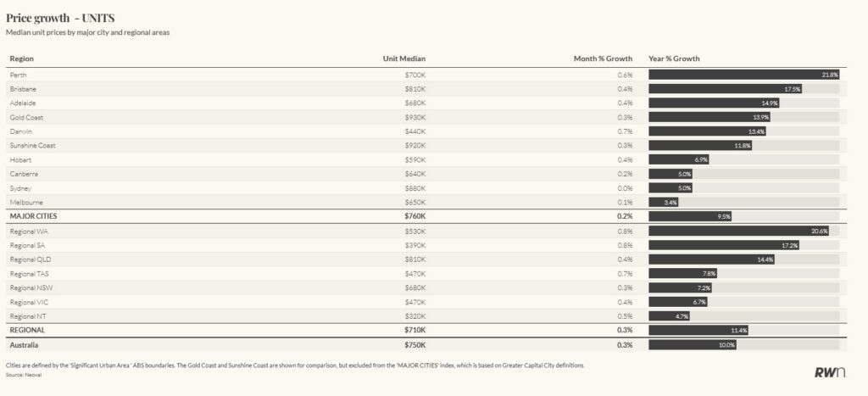Select Perth's 21.8% year growth bar
The height and width of the screenshot is (396, 868).
pos(744,75)
